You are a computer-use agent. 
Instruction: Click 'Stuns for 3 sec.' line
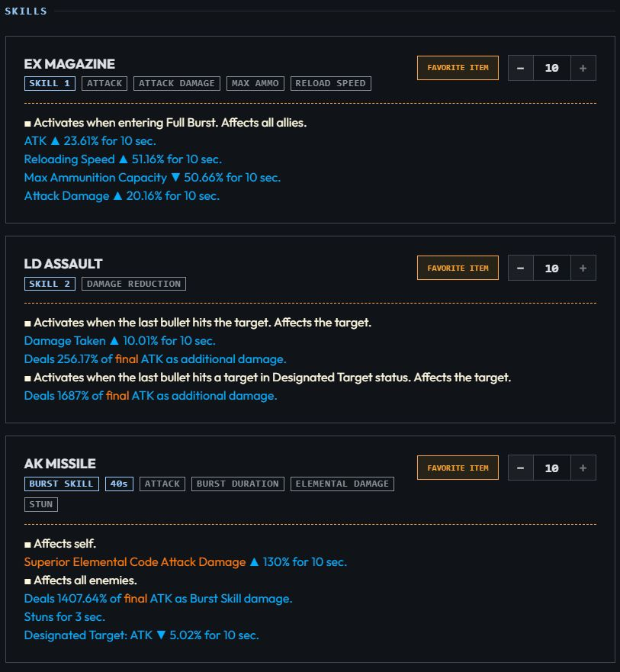(x=65, y=617)
